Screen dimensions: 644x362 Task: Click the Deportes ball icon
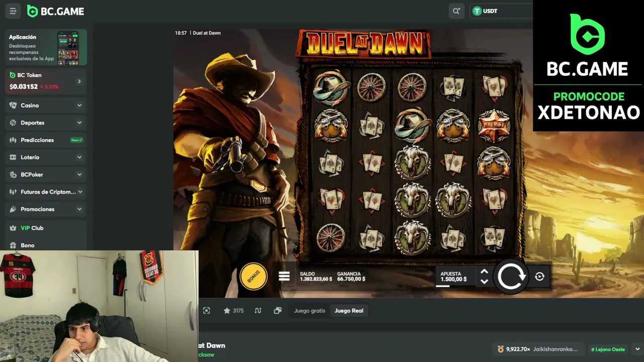click(x=13, y=123)
